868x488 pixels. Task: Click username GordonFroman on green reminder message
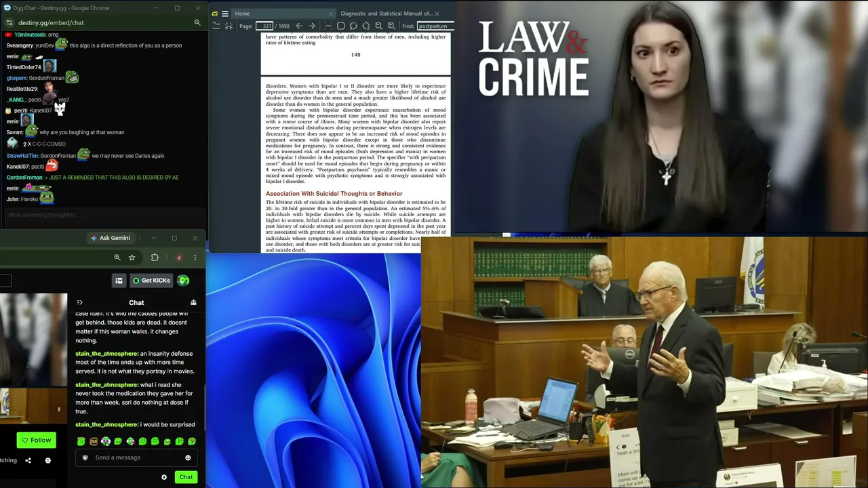[24, 178]
